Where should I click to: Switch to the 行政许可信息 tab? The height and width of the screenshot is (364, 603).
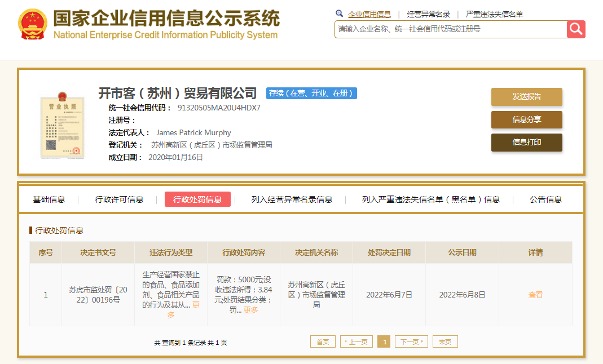point(119,199)
